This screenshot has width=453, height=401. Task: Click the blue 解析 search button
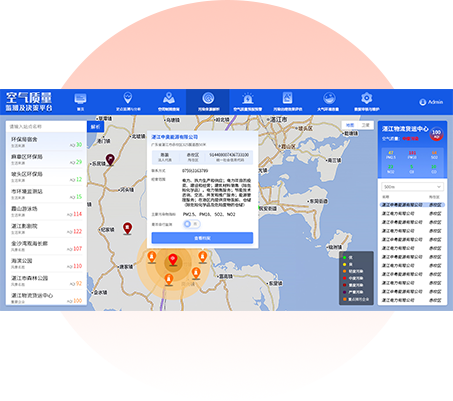tap(95, 127)
